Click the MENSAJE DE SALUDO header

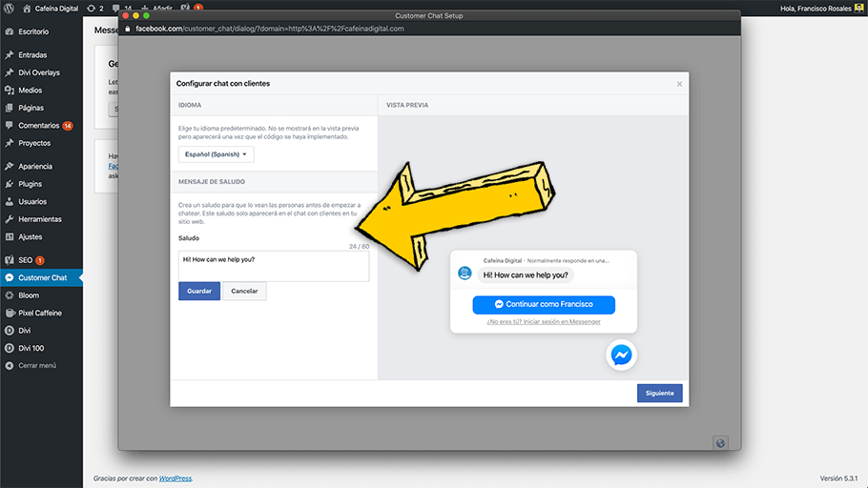pos(212,182)
